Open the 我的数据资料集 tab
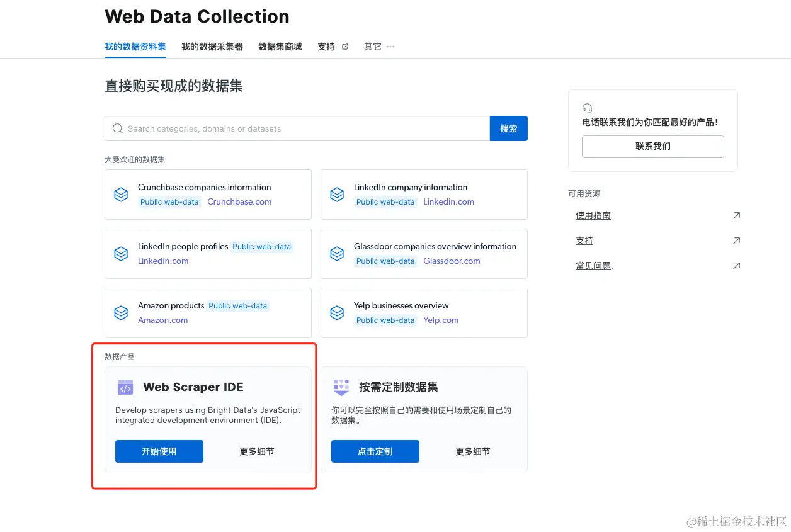The image size is (791, 532). click(x=135, y=47)
